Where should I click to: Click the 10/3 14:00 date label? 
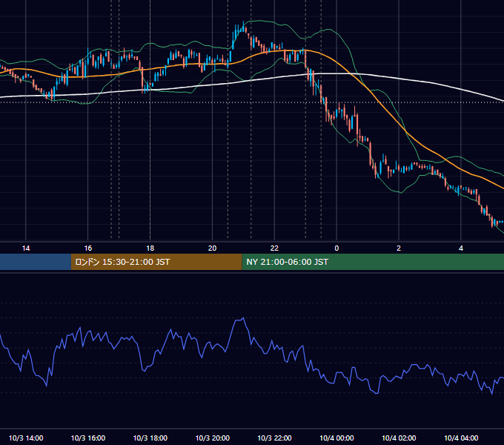[x=26, y=438]
